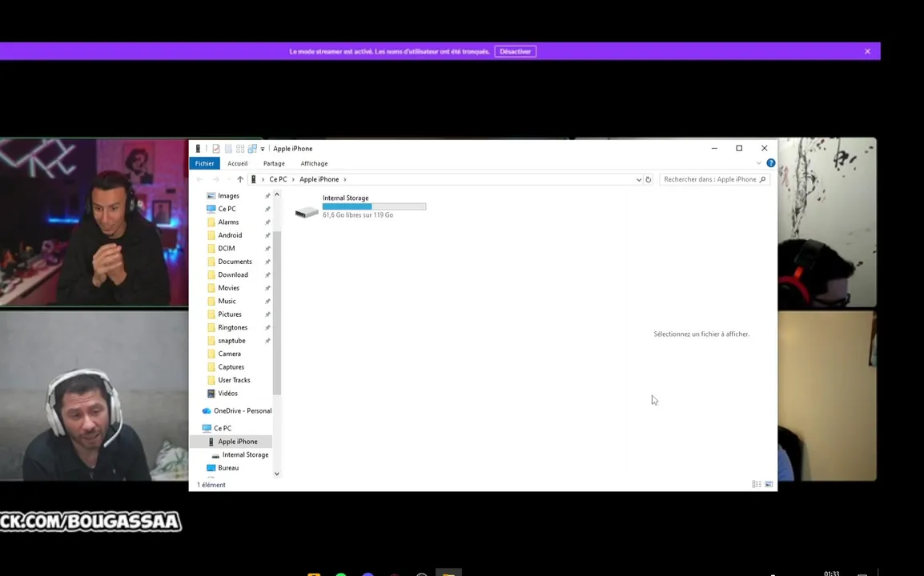Expand the ribbon with the chevron near help

tap(758, 163)
